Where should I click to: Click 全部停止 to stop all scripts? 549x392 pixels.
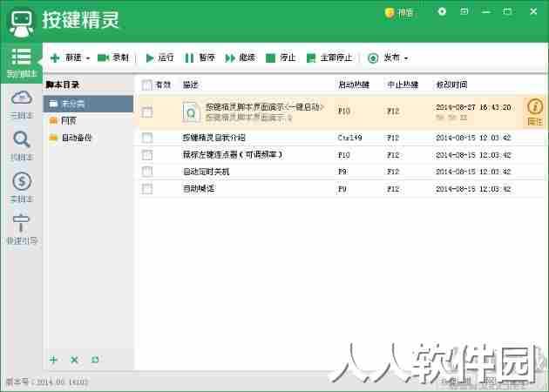(329, 57)
